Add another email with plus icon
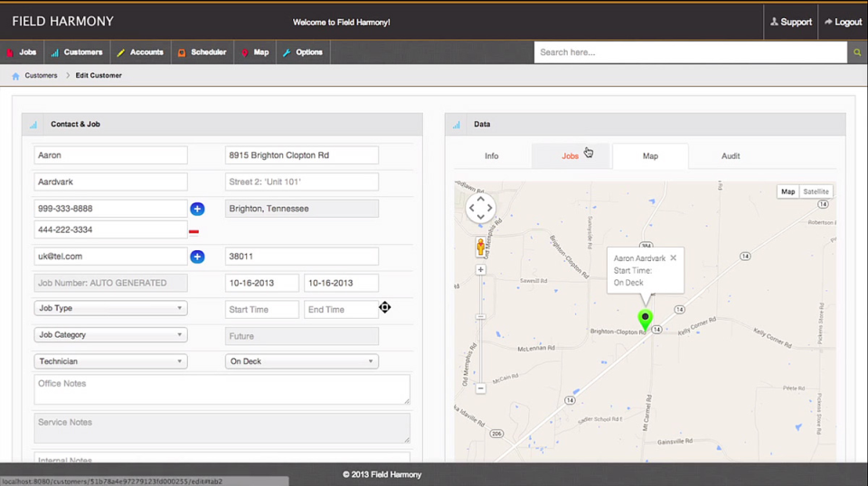Screen dimensions: 868x486 (x=197, y=257)
